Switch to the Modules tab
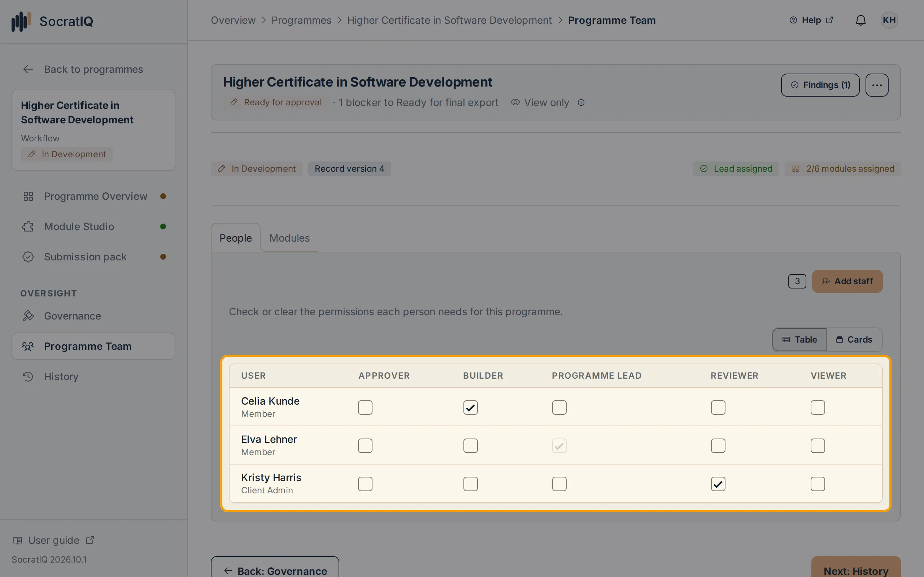Viewport: 924px width, 577px height. (289, 238)
